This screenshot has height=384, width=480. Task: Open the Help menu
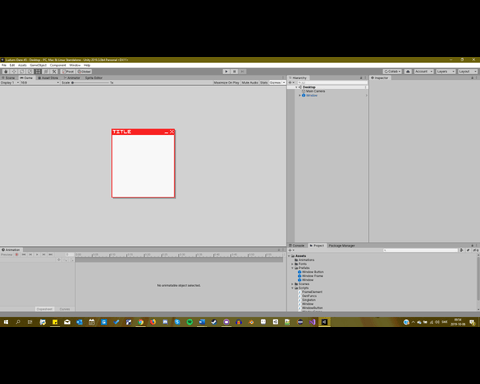87,65
